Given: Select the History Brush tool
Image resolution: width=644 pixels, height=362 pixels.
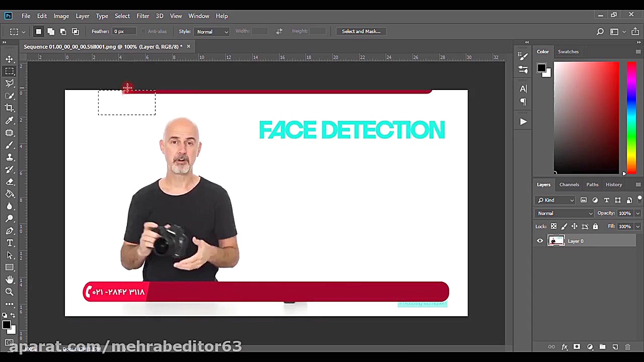Looking at the screenshot, I should tap(10, 169).
